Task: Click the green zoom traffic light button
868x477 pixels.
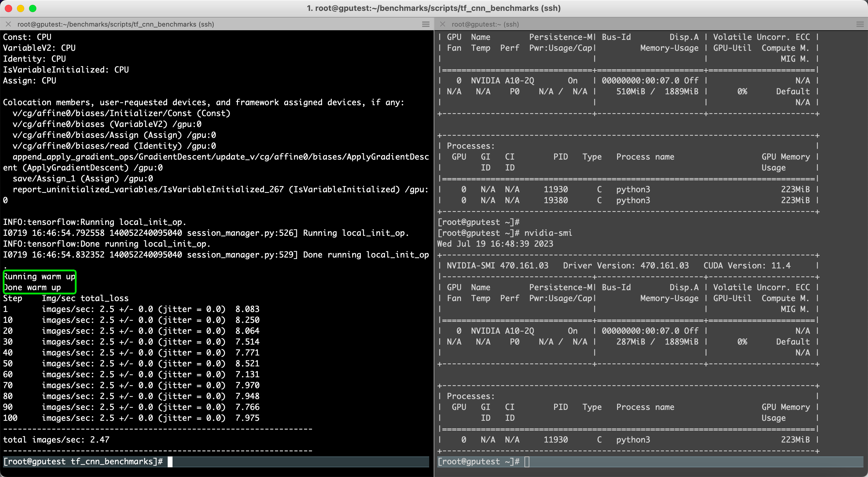Action: point(32,8)
